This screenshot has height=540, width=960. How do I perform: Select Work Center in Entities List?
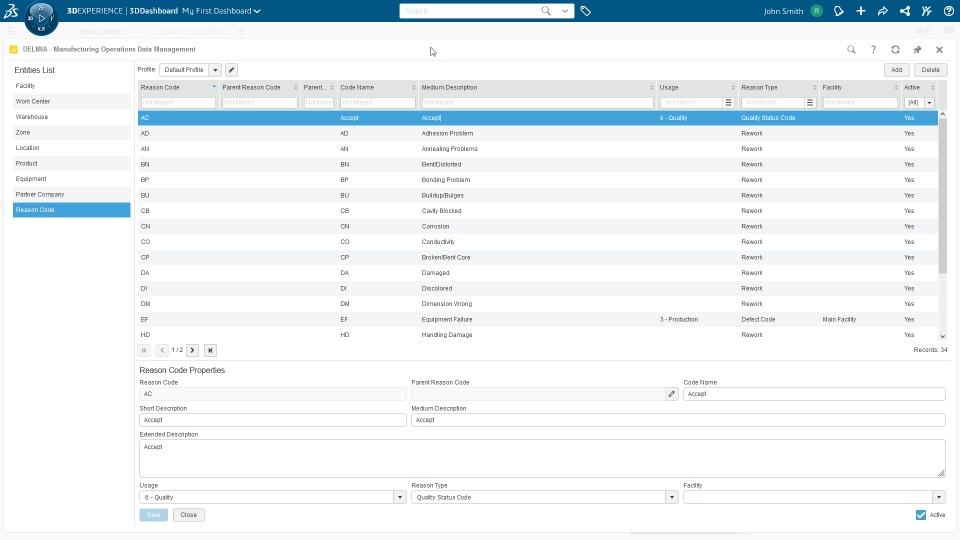pyautogui.click(x=72, y=102)
